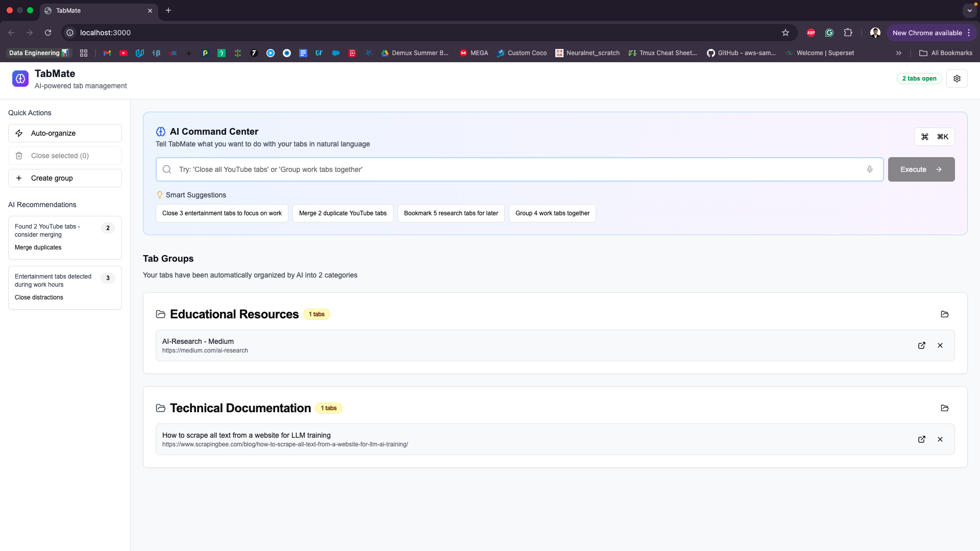Click Create group action
Image resolution: width=980 pixels, height=551 pixels.
pos(65,178)
